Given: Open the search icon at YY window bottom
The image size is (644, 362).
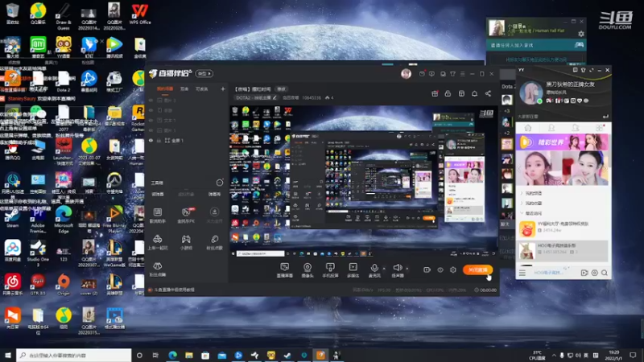Looking at the screenshot, I should (605, 273).
